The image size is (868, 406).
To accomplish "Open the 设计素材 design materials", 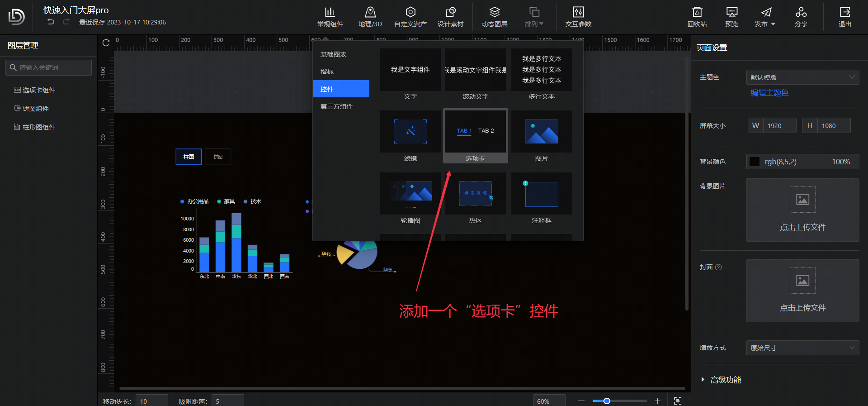I will point(451,17).
